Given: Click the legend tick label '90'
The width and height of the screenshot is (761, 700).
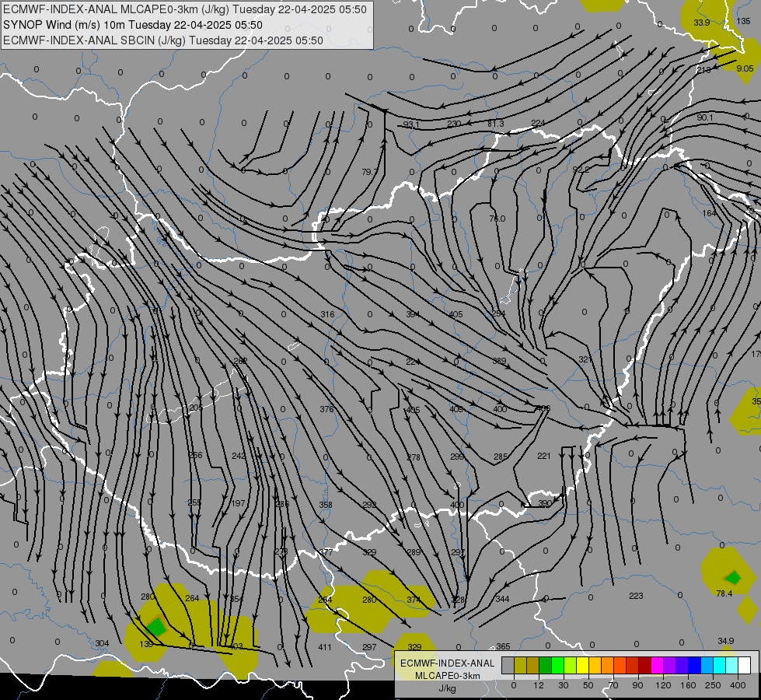Looking at the screenshot, I should (x=637, y=685).
